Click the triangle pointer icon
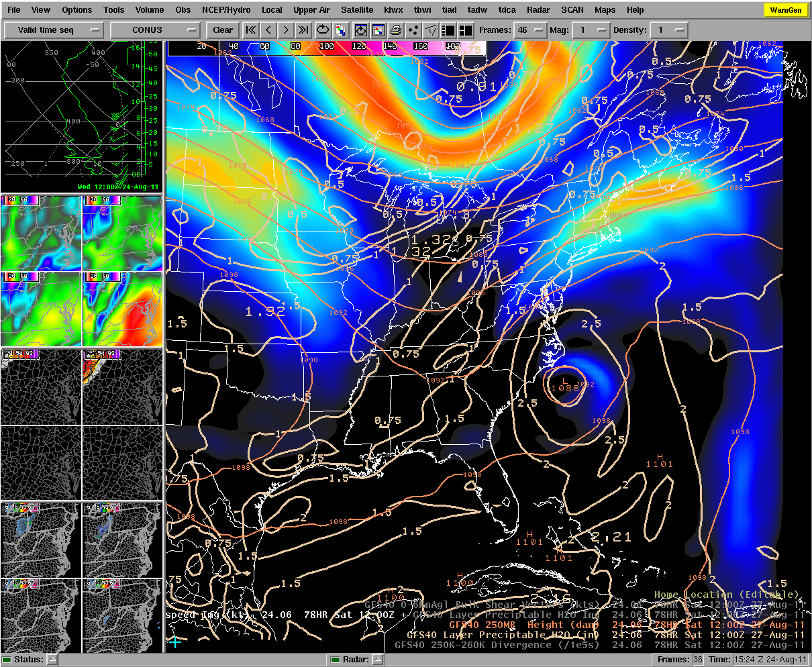This screenshot has height=667, width=812. [431, 30]
